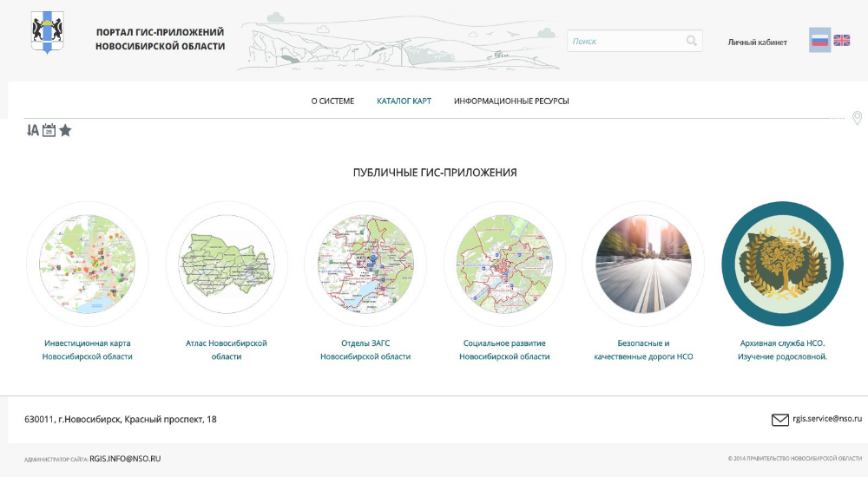Click the envelope email icon
The height and width of the screenshot is (477, 868).
[x=779, y=420]
